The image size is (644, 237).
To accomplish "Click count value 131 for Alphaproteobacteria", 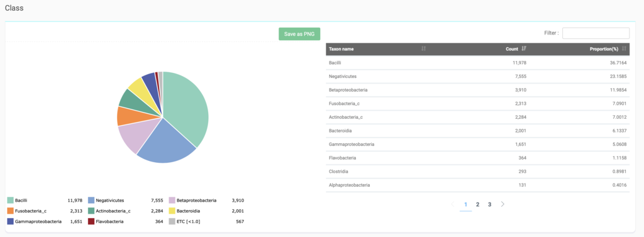I will [523, 185].
